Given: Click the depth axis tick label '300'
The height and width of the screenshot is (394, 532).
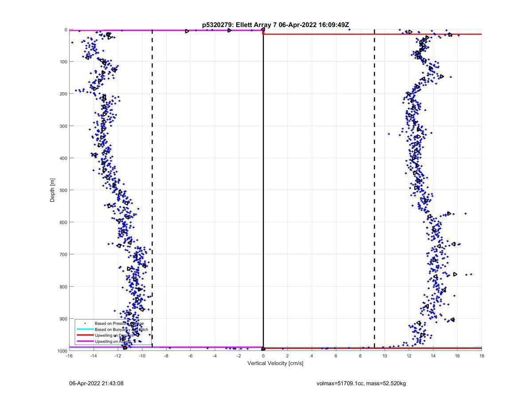Looking at the screenshot, I should coord(63,126).
